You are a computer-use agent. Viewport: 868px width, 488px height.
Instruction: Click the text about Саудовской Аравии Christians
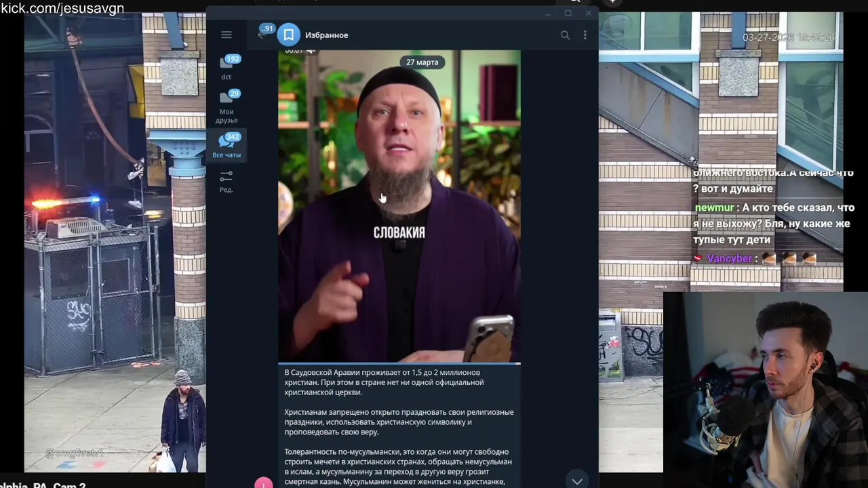click(x=384, y=382)
